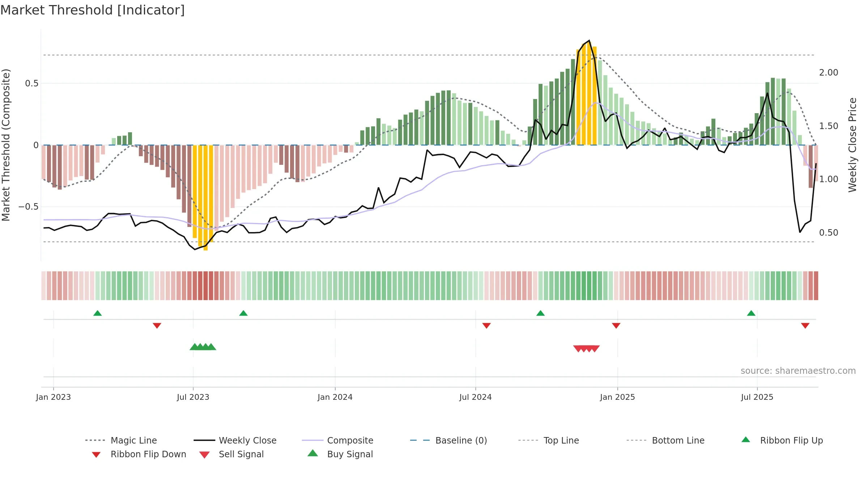Click the green Ribbon Flip Up legend triangle
The height and width of the screenshot is (488, 868).
[x=746, y=440]
